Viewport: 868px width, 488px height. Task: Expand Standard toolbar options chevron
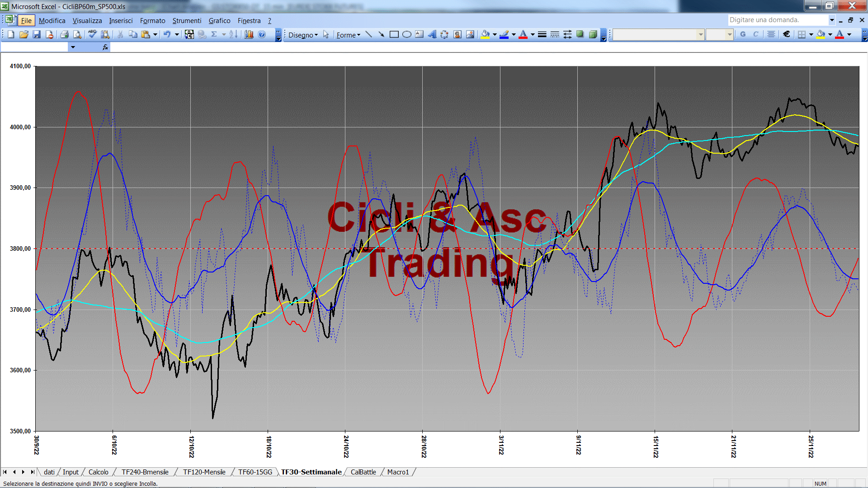coord(278,35)
